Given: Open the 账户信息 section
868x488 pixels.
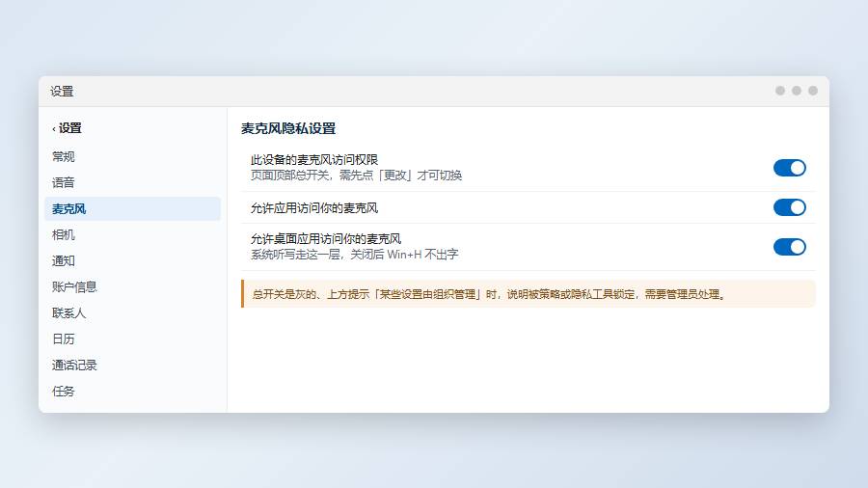Looking at the screenshot, I should tap(132, 286).
